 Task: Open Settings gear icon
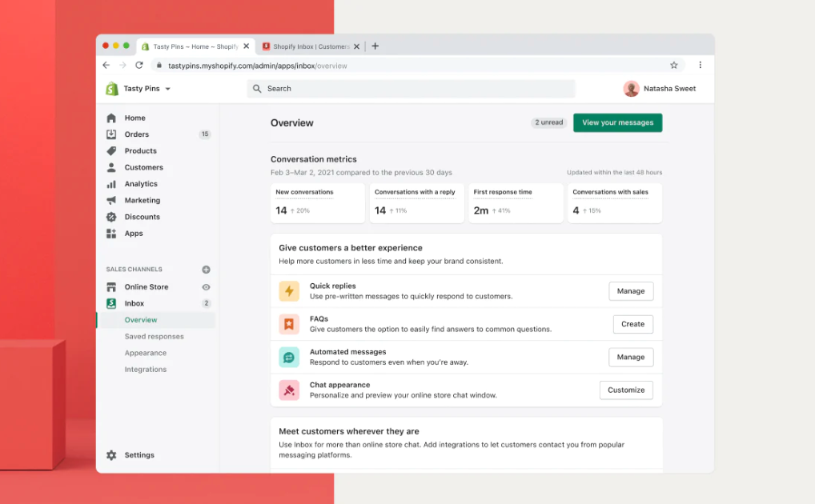point(111,455)
